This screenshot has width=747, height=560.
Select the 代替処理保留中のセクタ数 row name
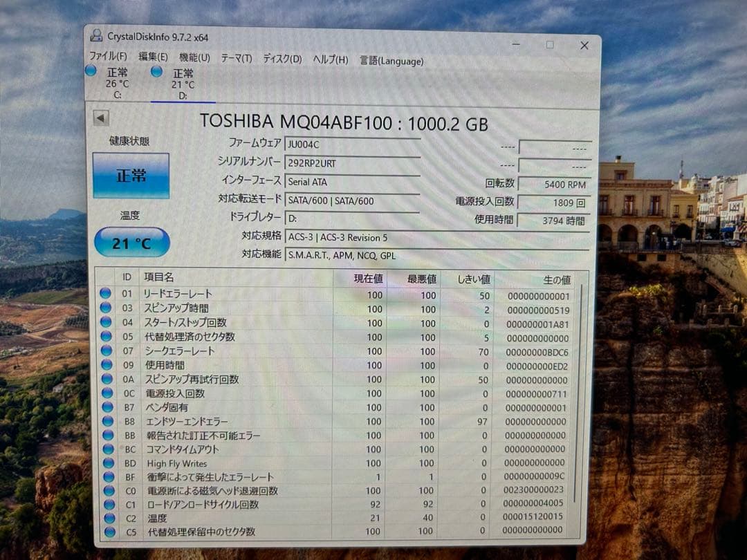point(201,532)
